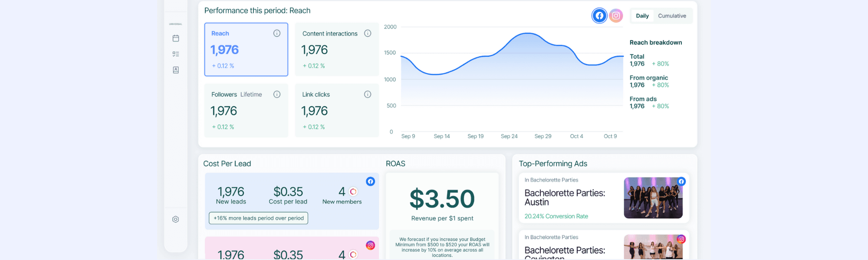
Task: Click the '$0.35' cost per lead in blue card
Action: 288,192
